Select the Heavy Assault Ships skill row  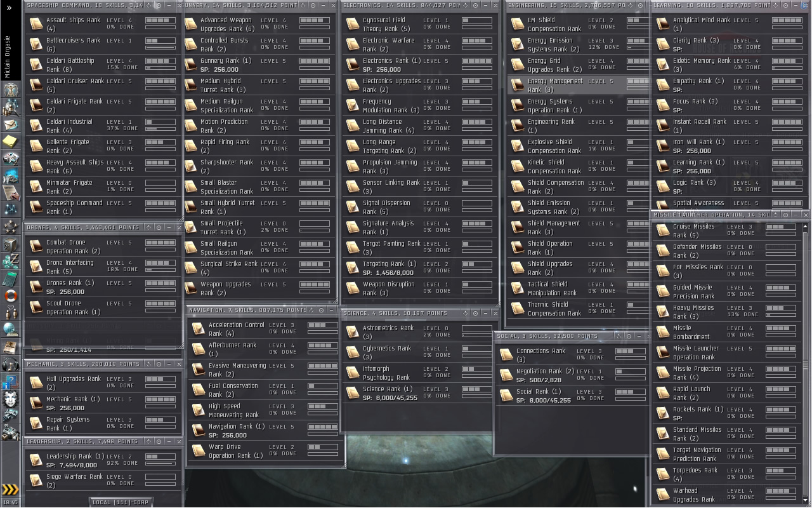coord(103,166)
